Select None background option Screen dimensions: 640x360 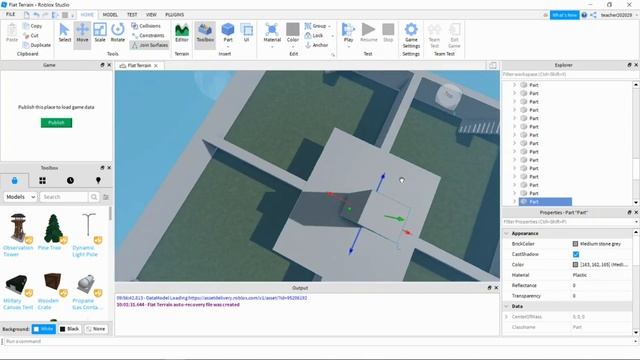(96, 329)
